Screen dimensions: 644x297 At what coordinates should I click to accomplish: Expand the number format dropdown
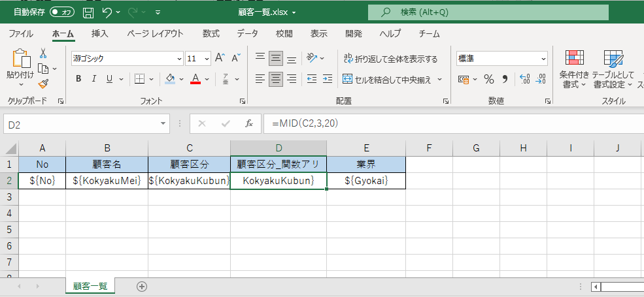(x=543, y=59)
